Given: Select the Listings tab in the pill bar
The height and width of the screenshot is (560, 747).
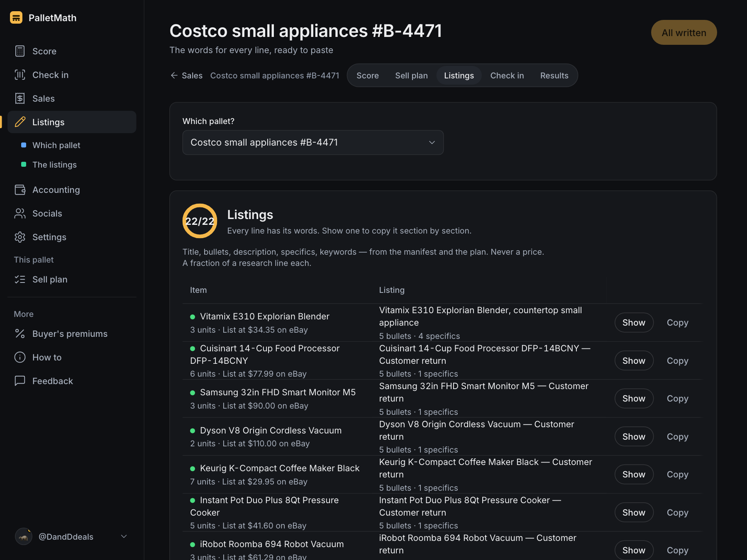Looking at the screenshot, I should click(x=459, y=75).
